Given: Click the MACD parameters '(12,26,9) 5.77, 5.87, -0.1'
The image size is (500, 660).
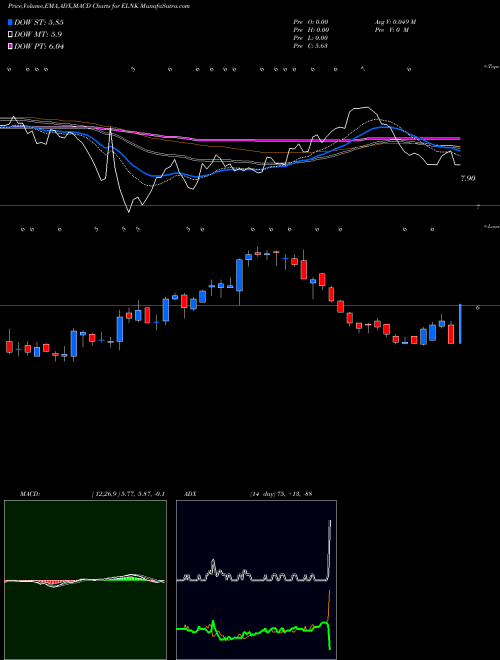Looking at the screenshot, I should pyautogui.click(x=128, y=494).
